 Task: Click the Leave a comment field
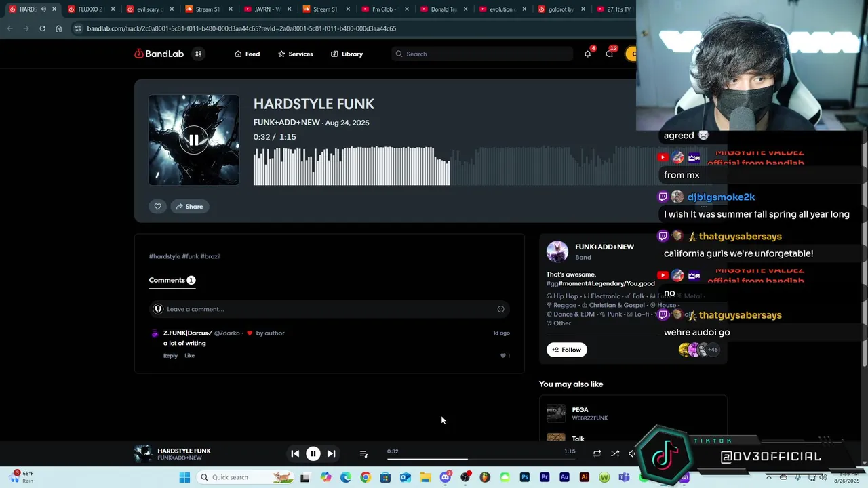(329, 309)
